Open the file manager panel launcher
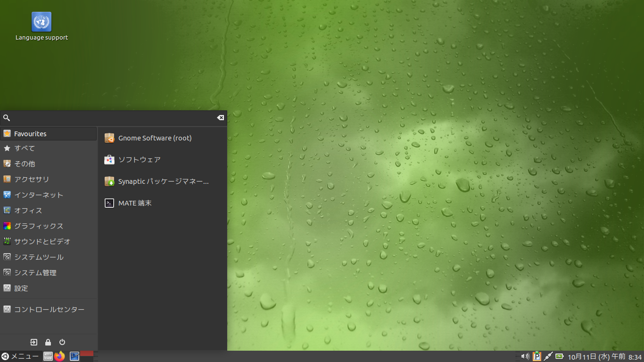Screen dimensions: 644x362 [x=48, y=356]
